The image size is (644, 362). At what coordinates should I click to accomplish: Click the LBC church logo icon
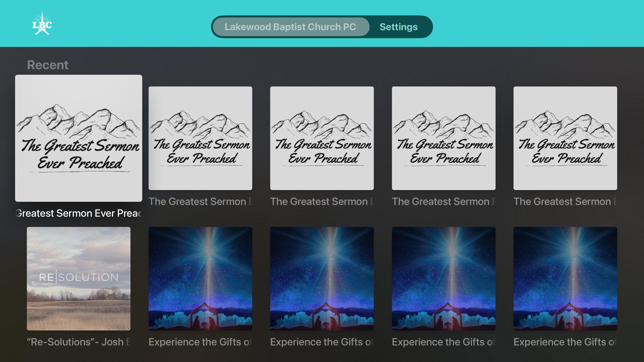pyautogui.click(x=42, y=23)
